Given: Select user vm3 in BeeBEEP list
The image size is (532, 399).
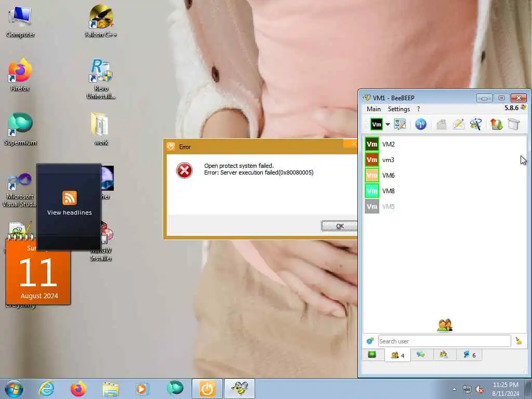Looking at the screenshot, I should pyautogui.click(x=445, y=160).
